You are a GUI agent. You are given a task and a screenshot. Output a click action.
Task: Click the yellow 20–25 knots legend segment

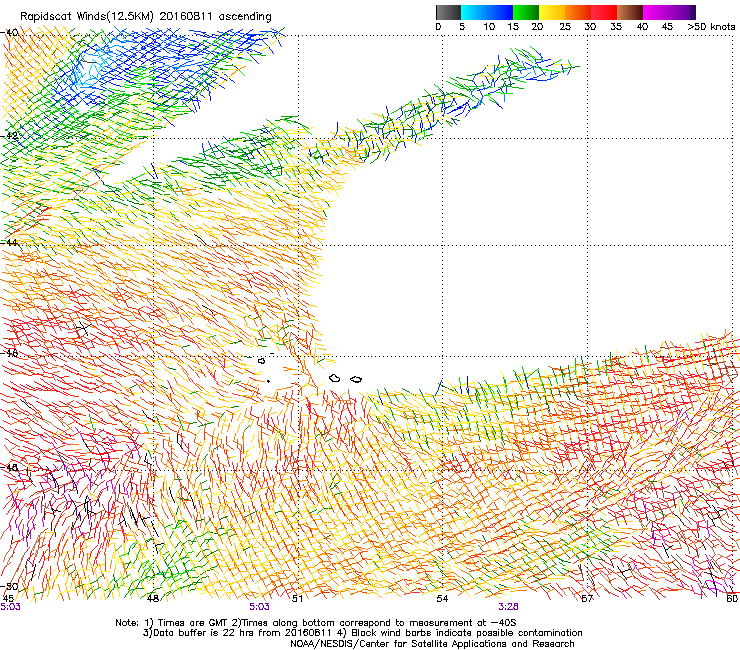point(552,12)
